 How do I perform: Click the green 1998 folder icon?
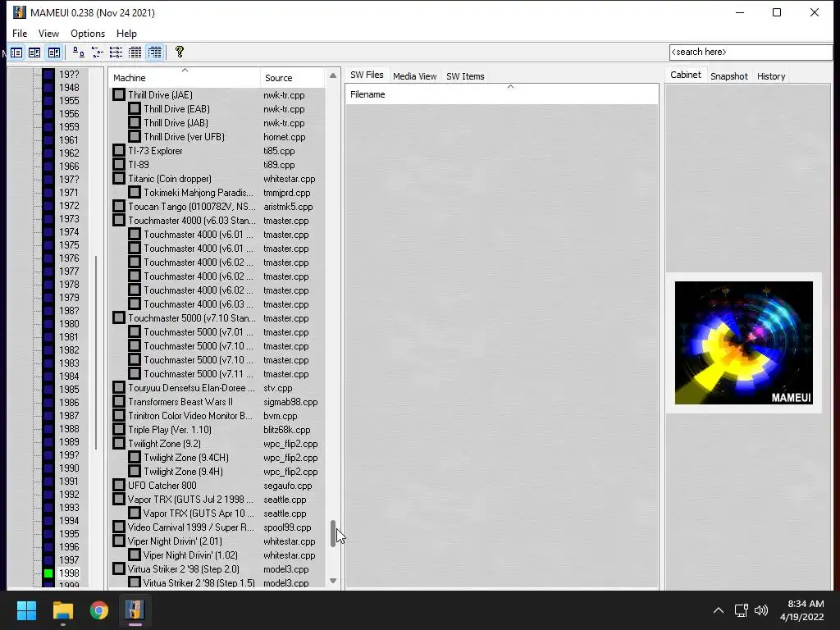[x=48, y=573]
